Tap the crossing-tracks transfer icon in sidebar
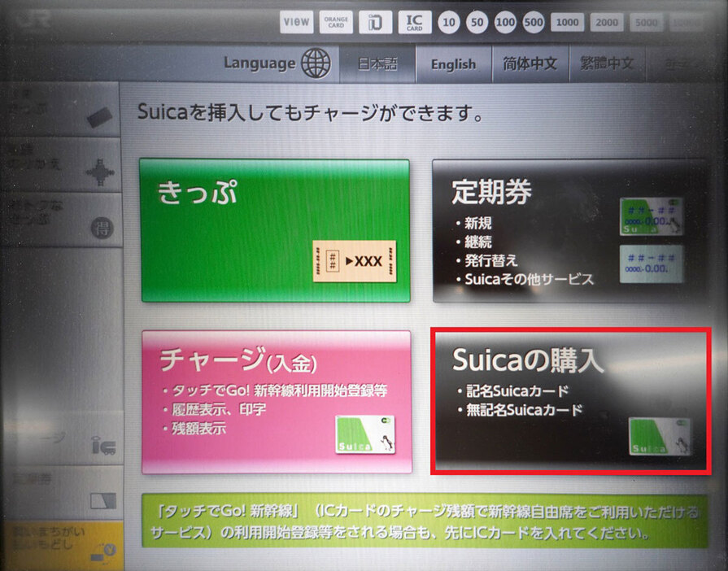 click(100, 172)
